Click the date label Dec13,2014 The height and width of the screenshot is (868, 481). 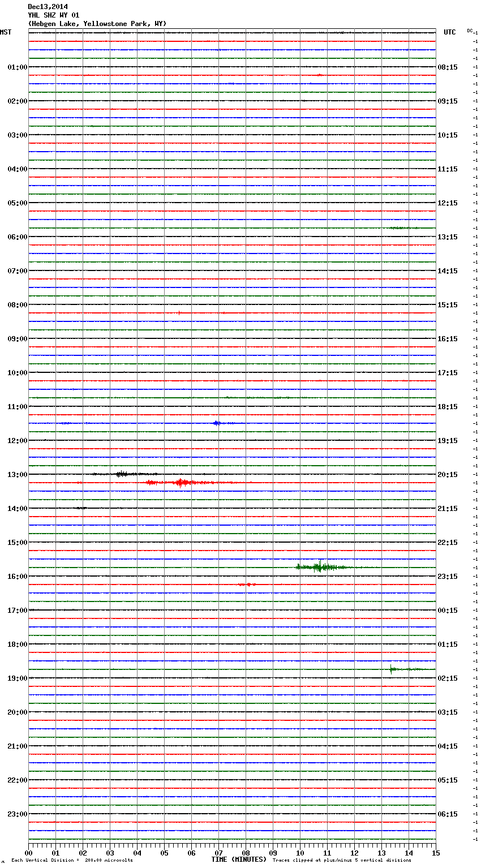click(x=48, y=7)
